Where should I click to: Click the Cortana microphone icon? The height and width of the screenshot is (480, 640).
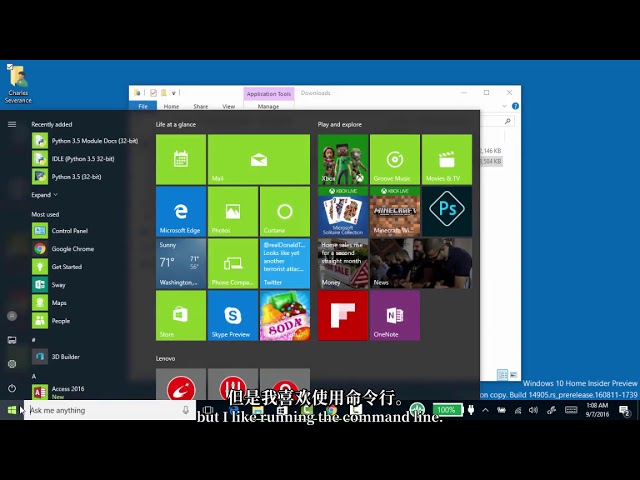186,410
